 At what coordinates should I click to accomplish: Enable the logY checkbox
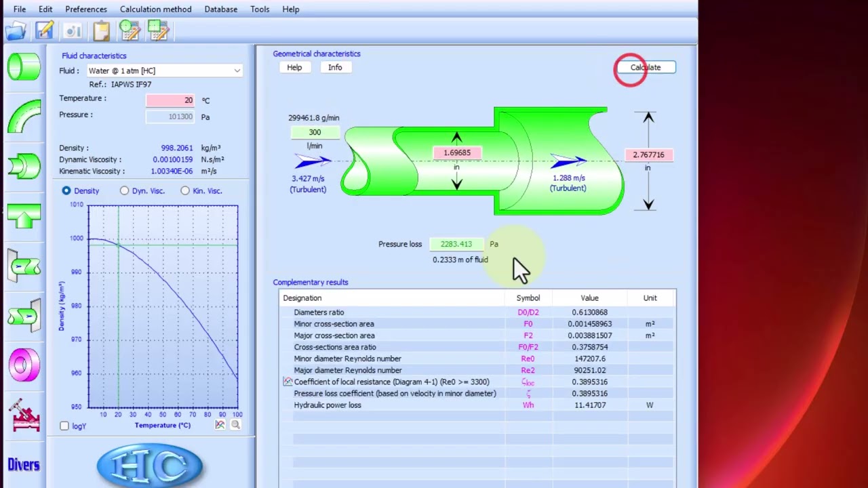[x=64, y=426]
